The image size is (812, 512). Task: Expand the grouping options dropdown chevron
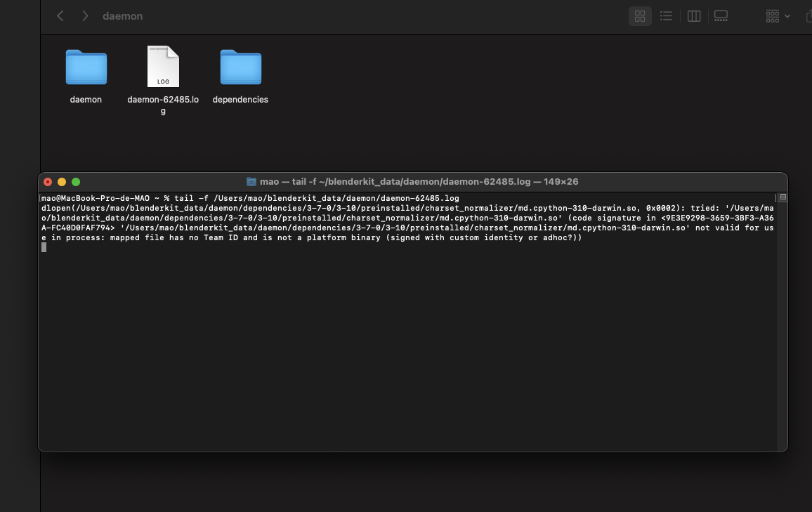tap(787, 15)
